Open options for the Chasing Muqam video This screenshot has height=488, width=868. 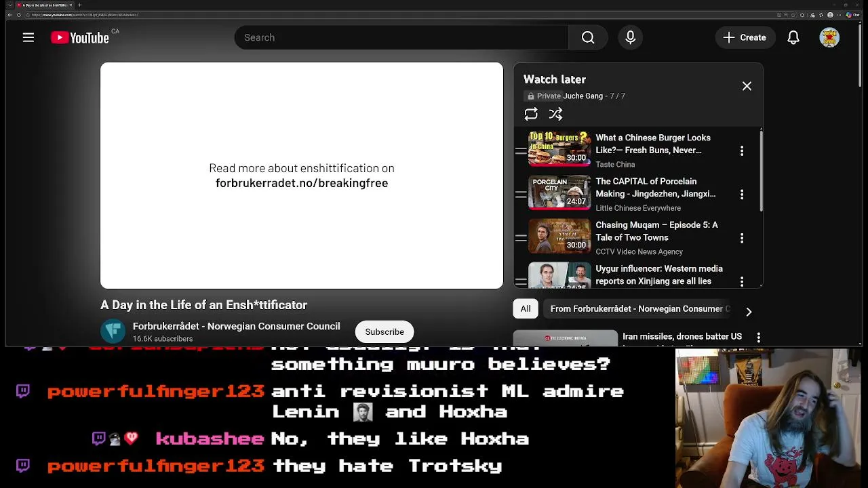[742, 238]
